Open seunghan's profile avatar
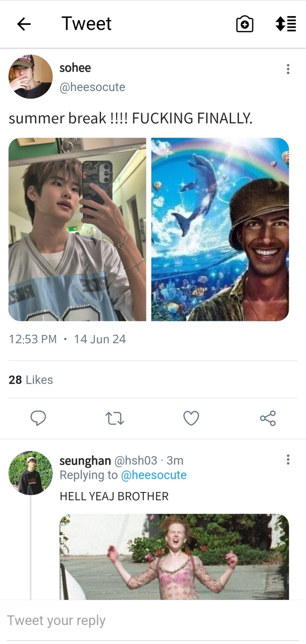306x644 pixels. pos(31,473)
